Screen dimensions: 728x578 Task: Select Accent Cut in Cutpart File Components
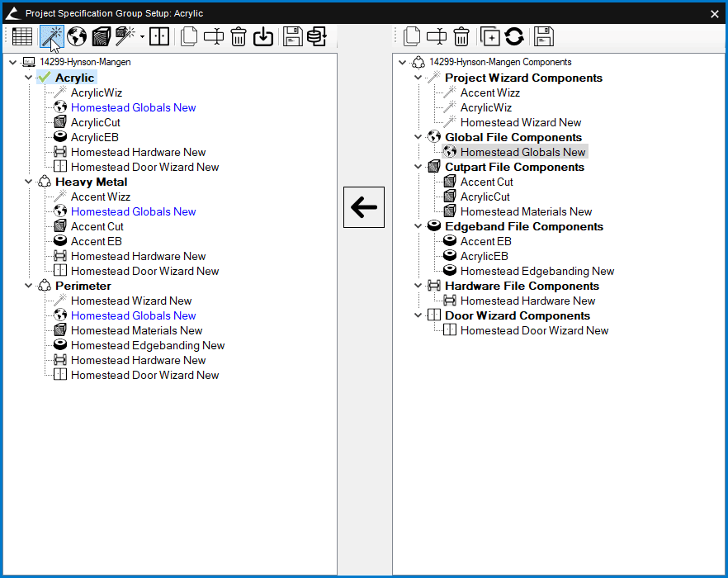click(487, 182)
